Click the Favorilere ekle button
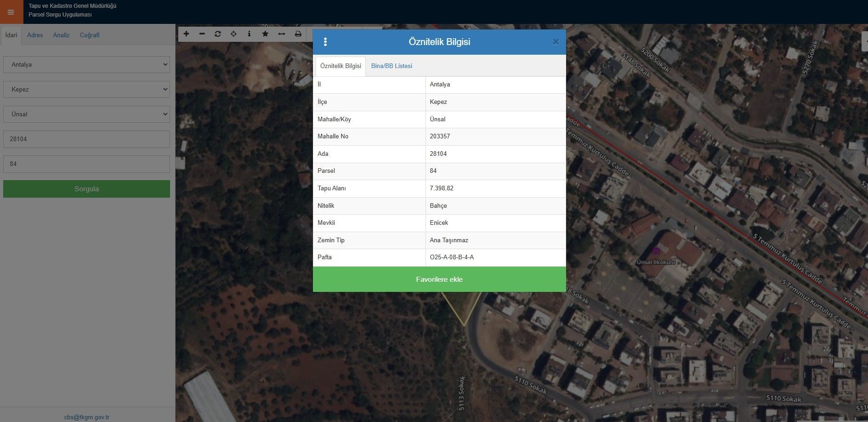This screenshot has width=868, height=422. click(439, 279)
